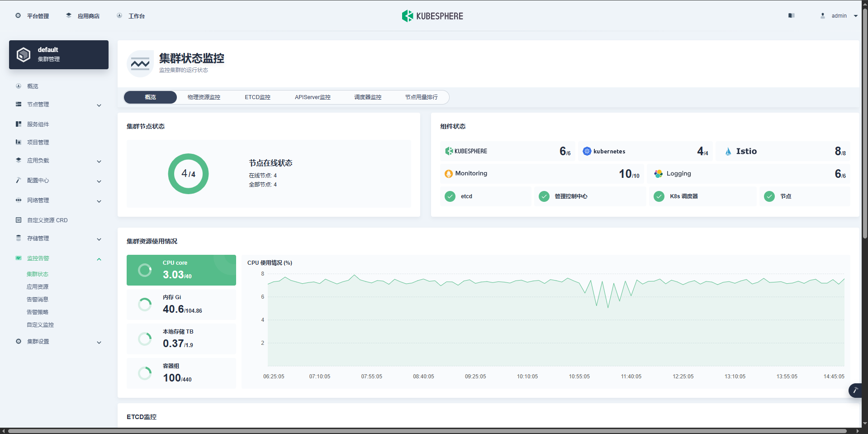This screenshot has height=434, width=868.
Task: Open the 告警消息 submenu item
Action: tap(38, 300)
